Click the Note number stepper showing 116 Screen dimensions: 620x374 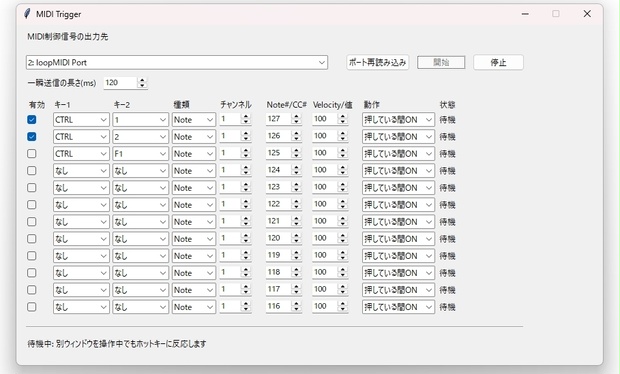(296, 306)
